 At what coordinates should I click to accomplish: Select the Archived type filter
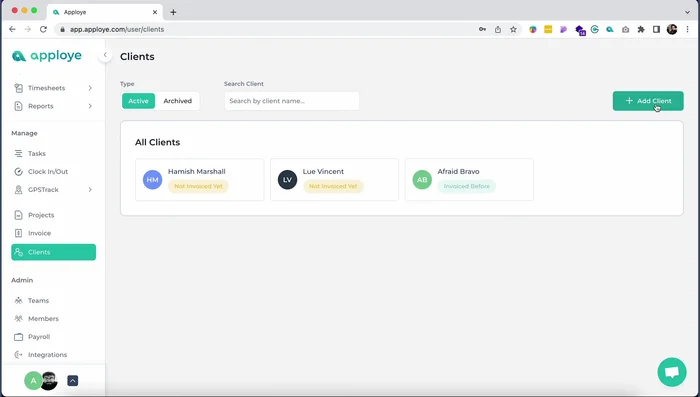177,101
